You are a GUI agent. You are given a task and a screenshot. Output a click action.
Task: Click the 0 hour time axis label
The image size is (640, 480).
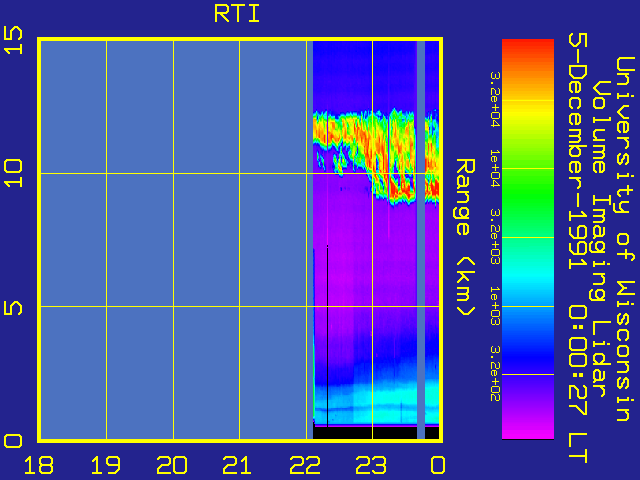pos(438,465)
